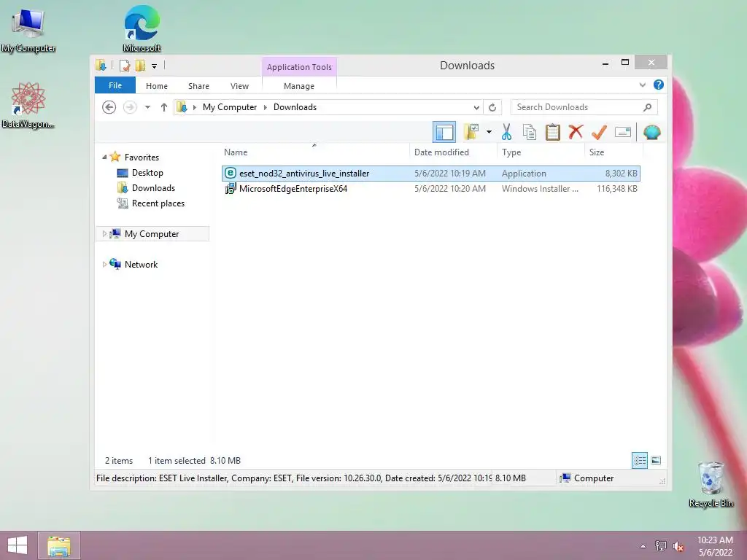Cut the selected file with scissors icon
The width and height of the screenshot is (747, 560).
tap(506, 132)
